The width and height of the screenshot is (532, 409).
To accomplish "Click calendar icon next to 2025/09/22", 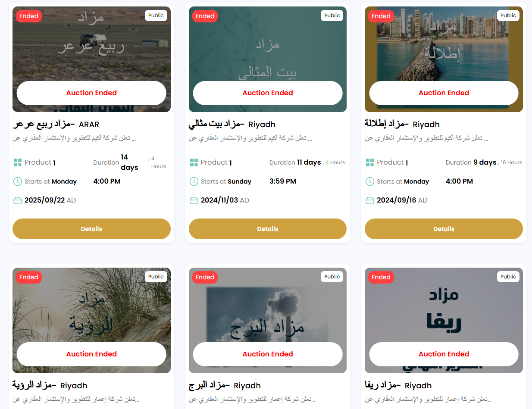I will 18,200.
